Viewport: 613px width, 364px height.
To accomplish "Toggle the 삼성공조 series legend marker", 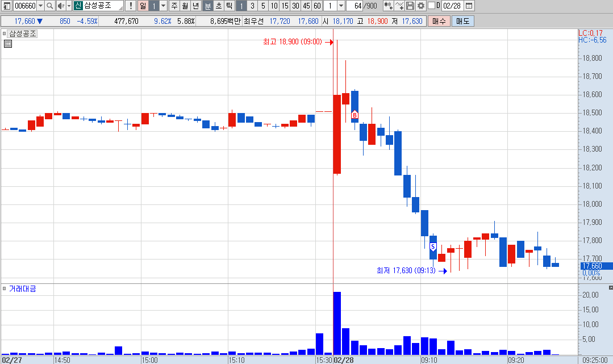I will (5, 34).
